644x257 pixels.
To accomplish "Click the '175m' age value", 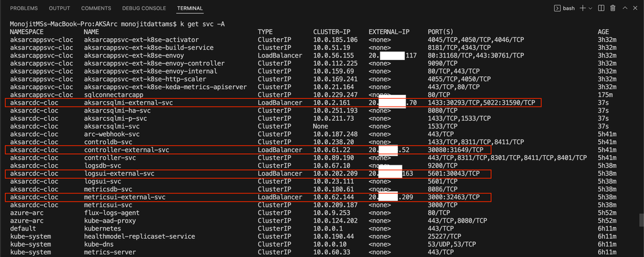I will (605, 94).
